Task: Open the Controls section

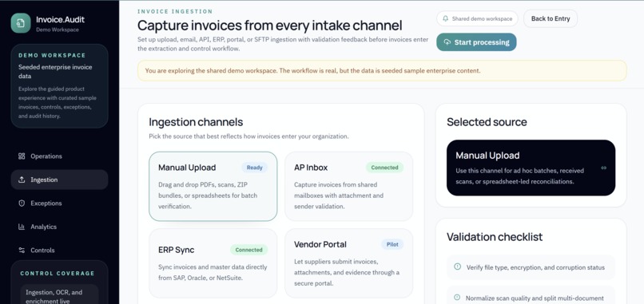Action: pyautogui.click(x=60, y=250)
